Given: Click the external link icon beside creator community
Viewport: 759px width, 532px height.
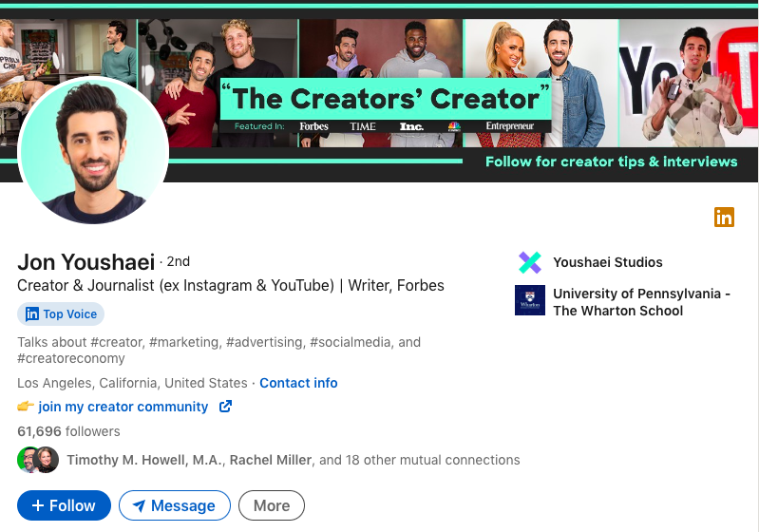Looking at the screenshot, I should coord(225,407).
